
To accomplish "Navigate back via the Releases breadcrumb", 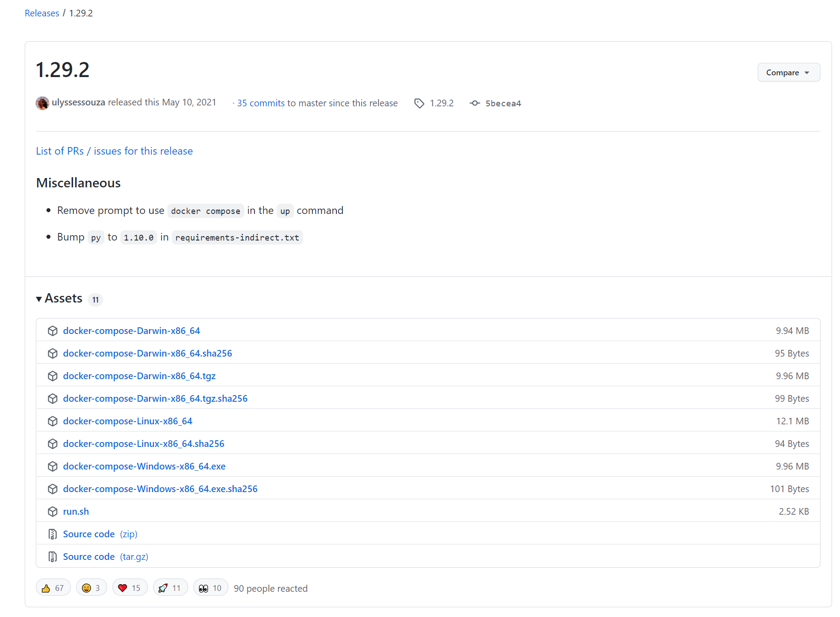I will click(42, 13).
